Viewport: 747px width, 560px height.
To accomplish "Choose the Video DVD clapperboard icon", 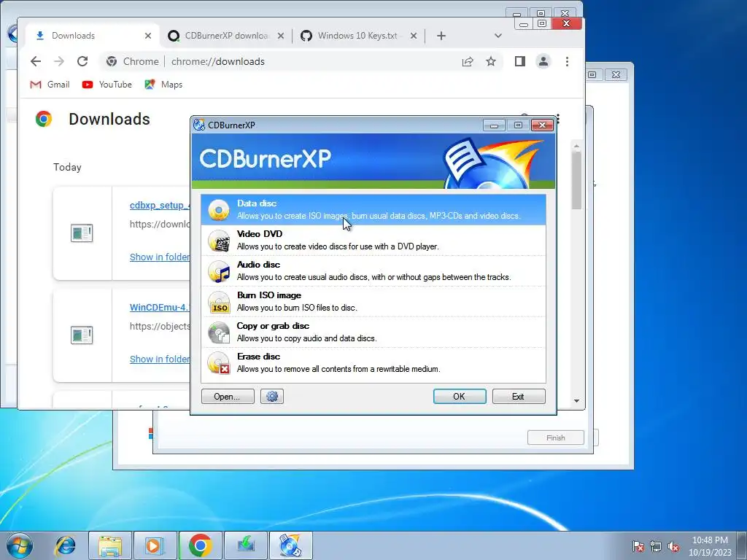I will tap(219, 241).
